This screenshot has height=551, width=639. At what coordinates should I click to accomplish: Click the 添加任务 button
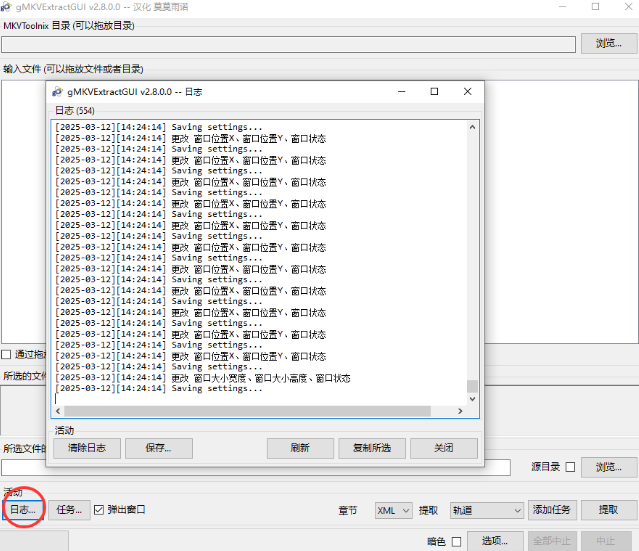[552, 510]
